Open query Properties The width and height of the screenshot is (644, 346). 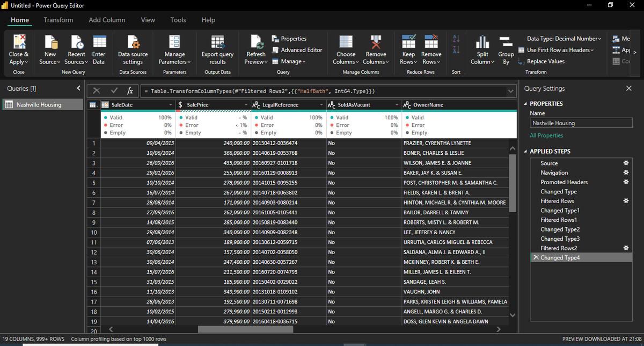(x=289, y=39)
